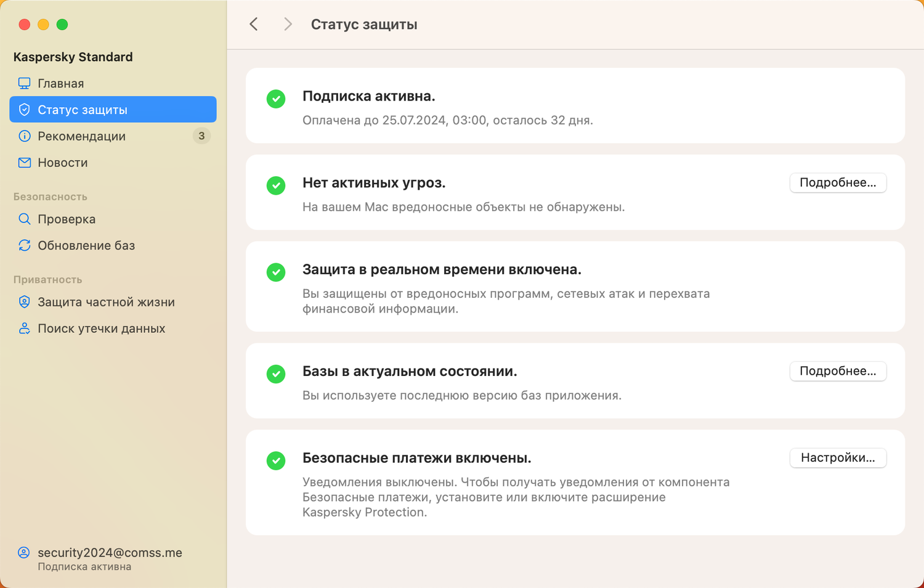Viewport: 924px width, 588px height.
Task: Click the Безопасные платежи включены heading
Action: tap(417, 459)
